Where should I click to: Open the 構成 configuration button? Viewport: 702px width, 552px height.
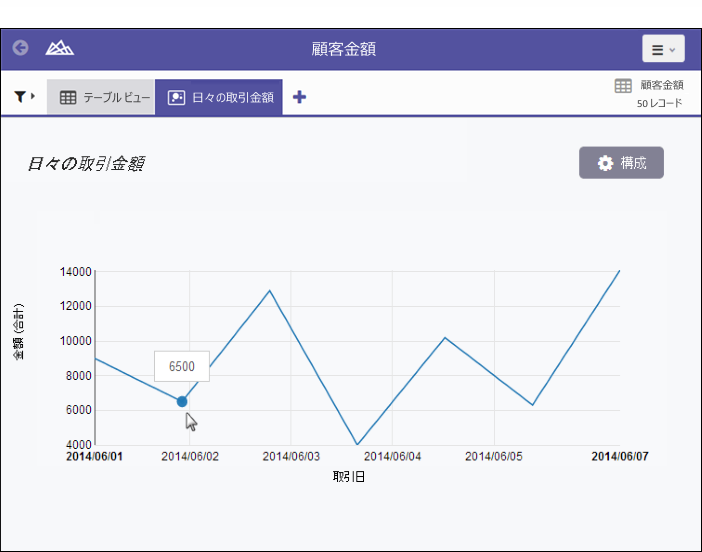[x=621, y=163]
